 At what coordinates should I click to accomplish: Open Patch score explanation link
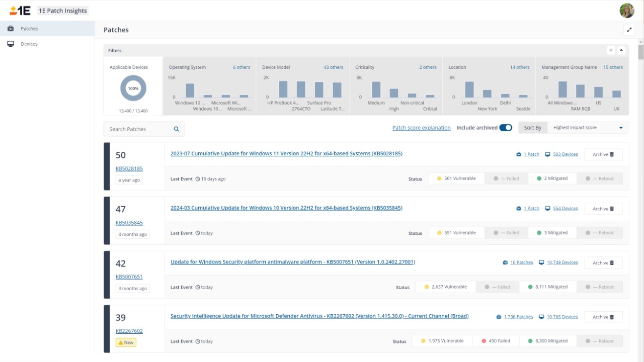click(422, 128)
